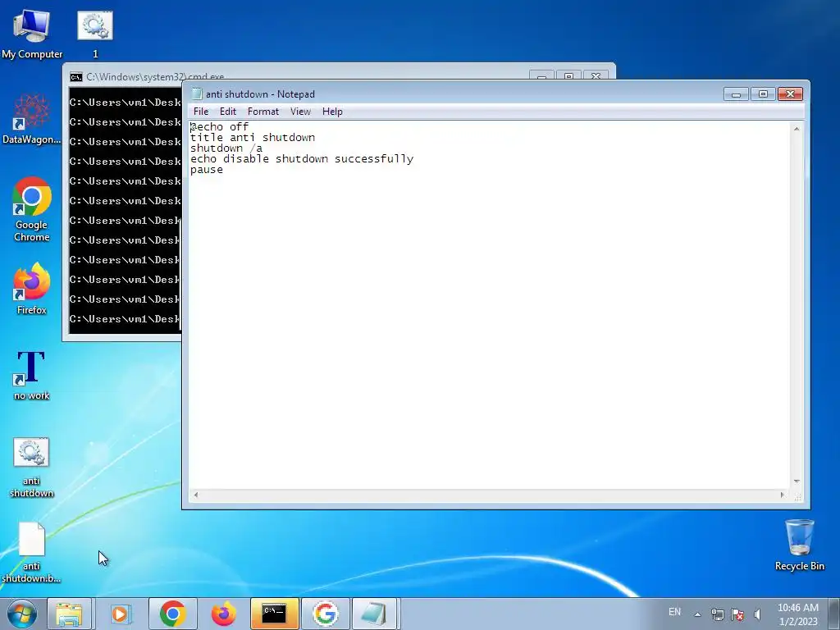Select the Recycle Bin icon
The width and height of the screenshot is (840, 630).
point(799,545)
